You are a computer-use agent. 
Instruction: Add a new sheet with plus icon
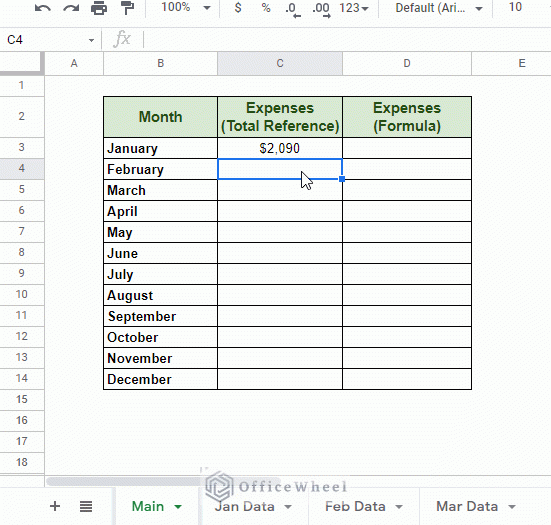coord(55,506)
